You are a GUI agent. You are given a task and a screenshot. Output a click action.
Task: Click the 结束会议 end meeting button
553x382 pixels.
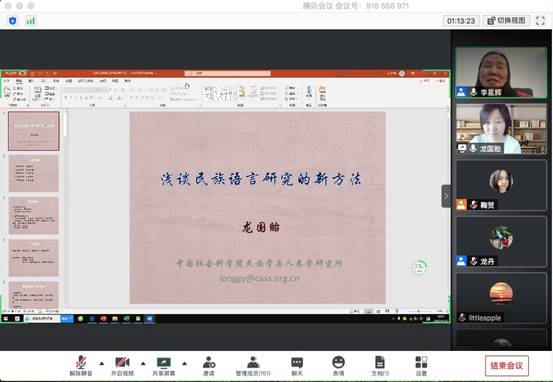pyautogui.click(x=506, y=366)
